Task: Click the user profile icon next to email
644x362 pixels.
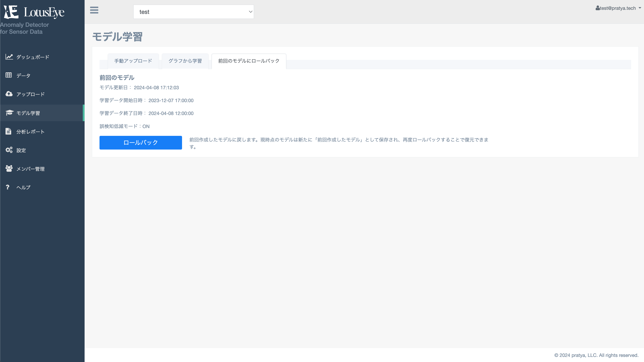Action: point(597,8)
